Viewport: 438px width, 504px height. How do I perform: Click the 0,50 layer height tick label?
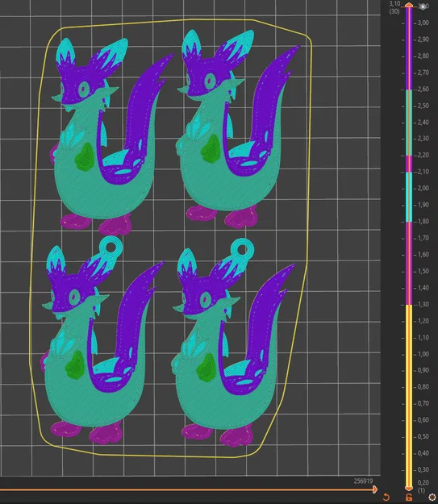(423, 436)
